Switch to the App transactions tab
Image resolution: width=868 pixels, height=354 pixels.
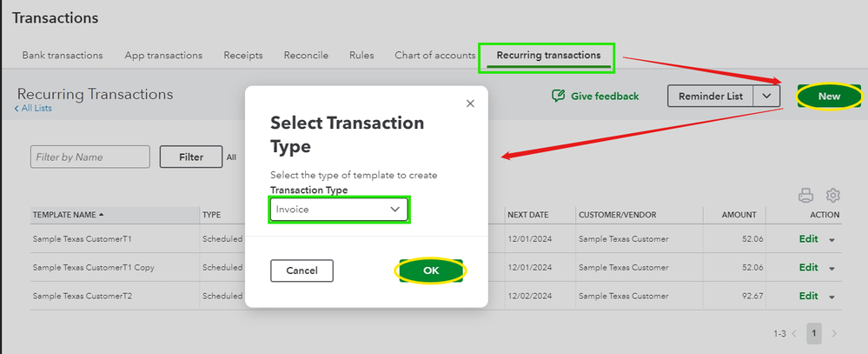[x=163, y=56]
